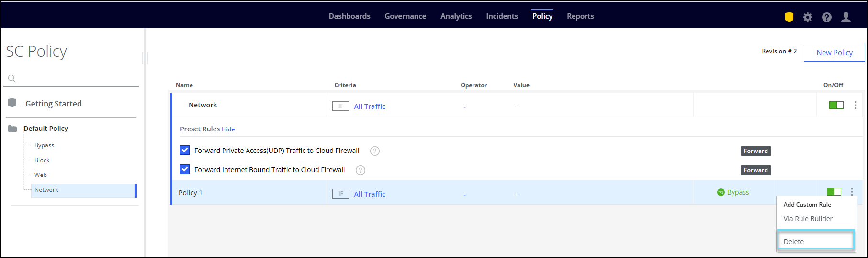
Task: Click the search magnifier in sidebar
Action: point(12,79)
